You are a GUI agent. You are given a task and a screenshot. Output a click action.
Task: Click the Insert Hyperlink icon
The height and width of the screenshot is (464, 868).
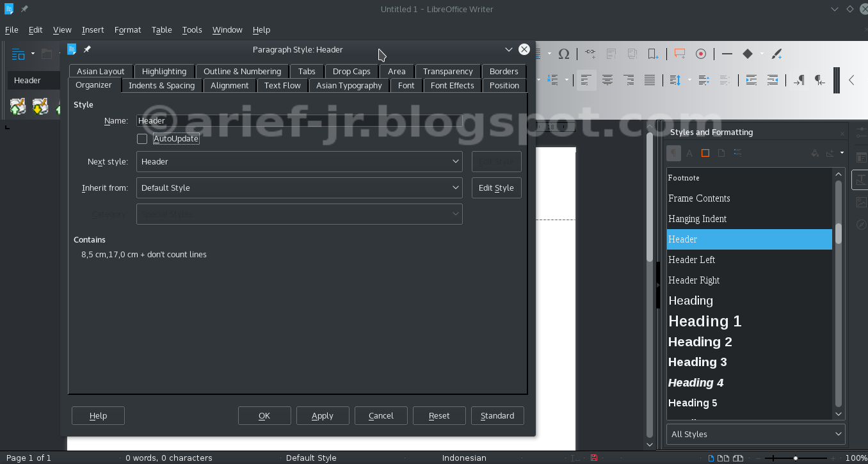[590, 54]
